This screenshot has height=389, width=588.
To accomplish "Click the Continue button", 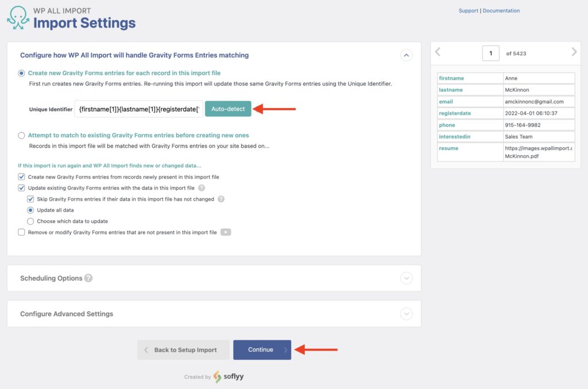I will point(262,349).
